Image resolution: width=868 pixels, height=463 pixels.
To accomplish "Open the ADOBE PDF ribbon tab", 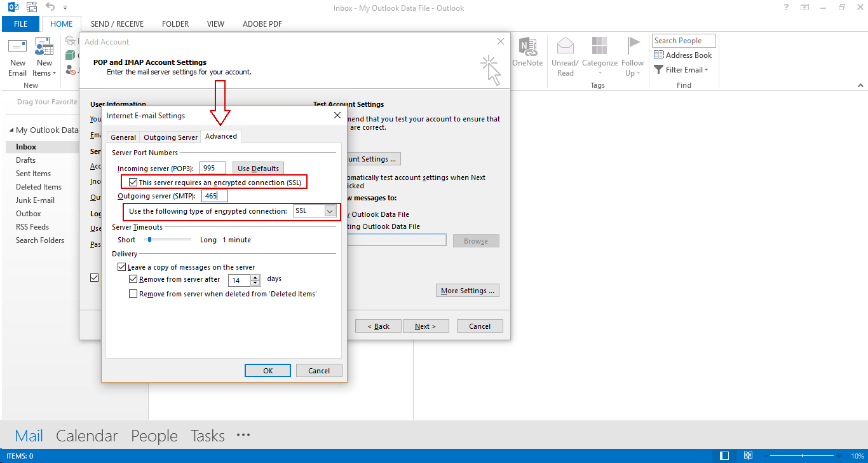I will point(262,24).
